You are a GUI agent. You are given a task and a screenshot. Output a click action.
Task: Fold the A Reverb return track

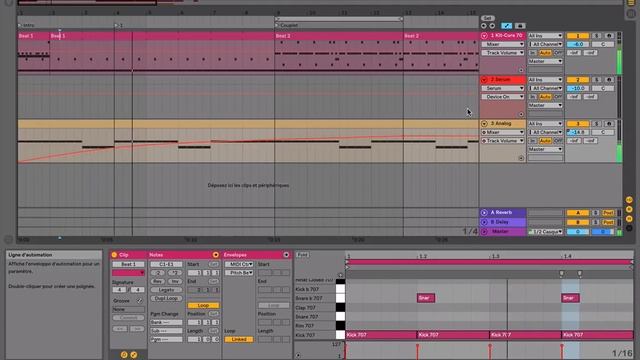pos(484,213)
